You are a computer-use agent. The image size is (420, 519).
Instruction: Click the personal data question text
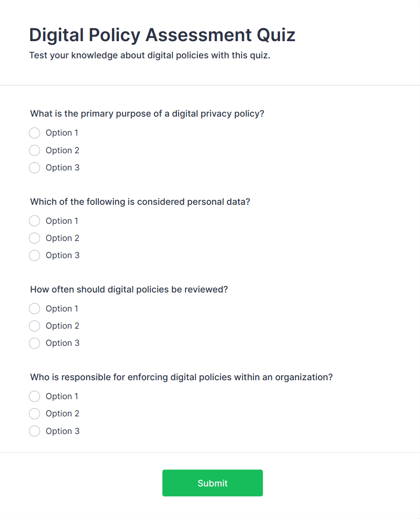(140, 202)
